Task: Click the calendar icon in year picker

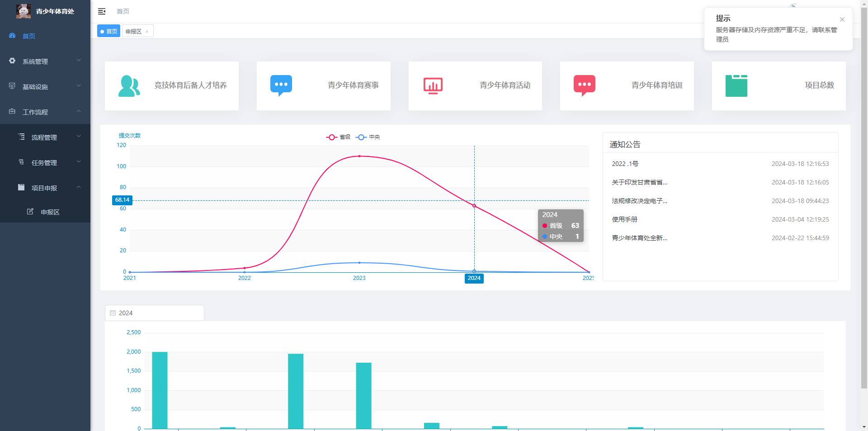Action: click(x=113, y=313)
